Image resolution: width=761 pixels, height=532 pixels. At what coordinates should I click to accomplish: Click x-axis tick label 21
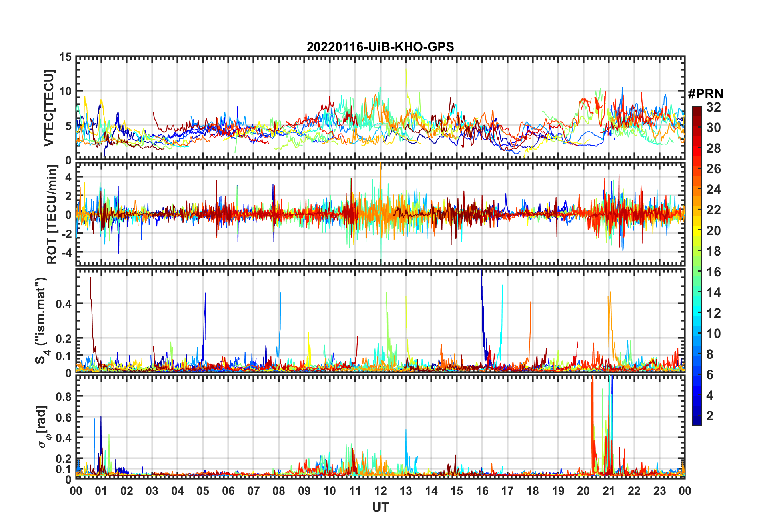(609, 491)
